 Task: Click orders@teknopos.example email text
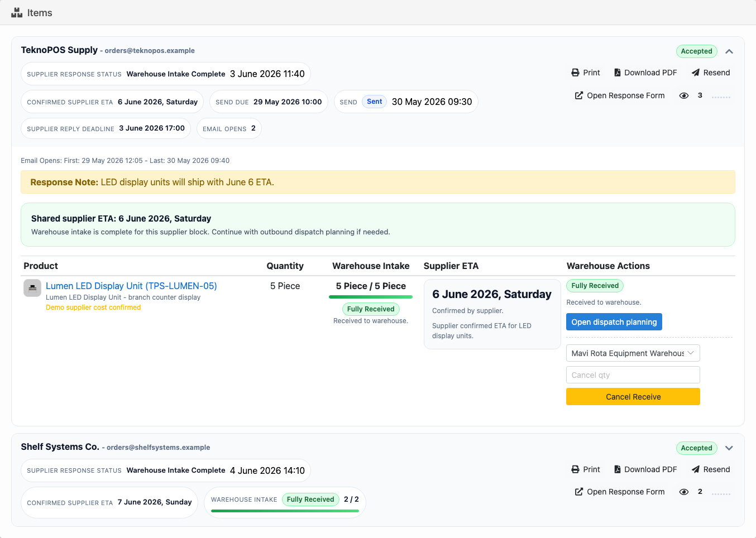click(150, 50)
